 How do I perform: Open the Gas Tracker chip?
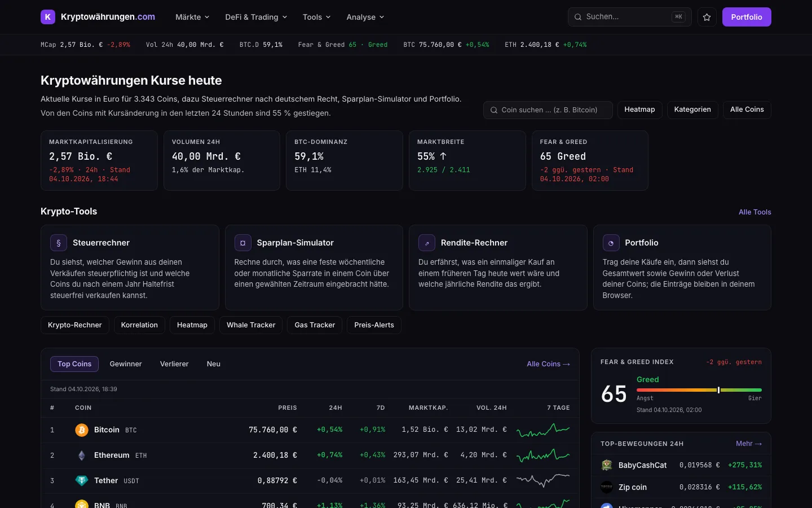pyautogui.click(x=315, y=325)
